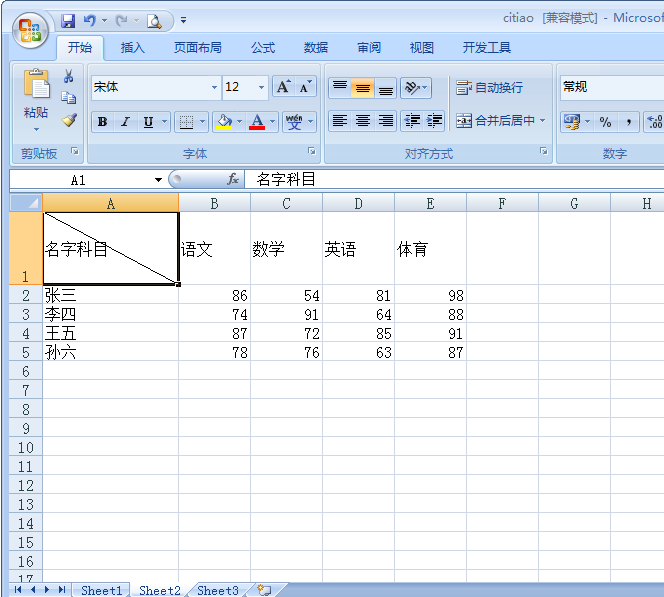Switch to the 审阅 ribbon tab
This screenshot has width=664, height=597.
tap(369, 47)
